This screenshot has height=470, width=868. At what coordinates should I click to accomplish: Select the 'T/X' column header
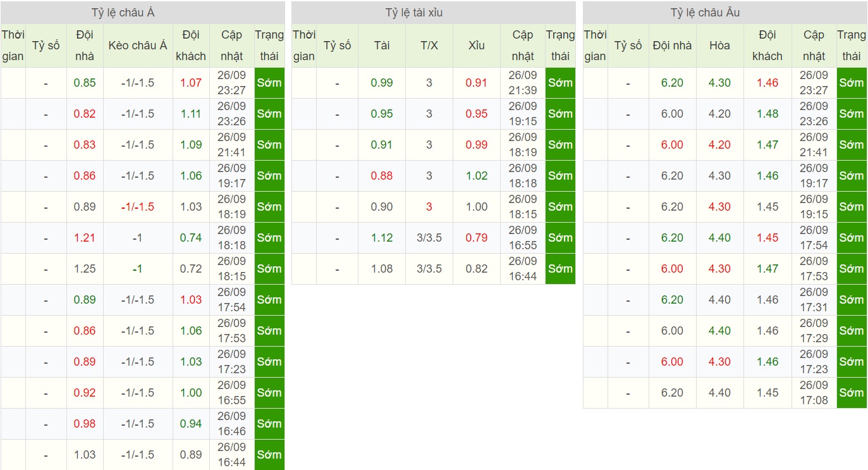429,46
